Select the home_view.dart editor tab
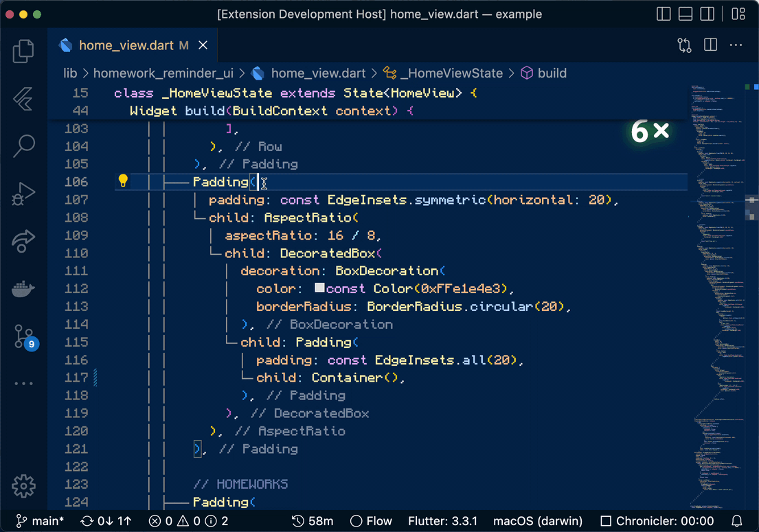759x532 pixels. click(132, 45)
